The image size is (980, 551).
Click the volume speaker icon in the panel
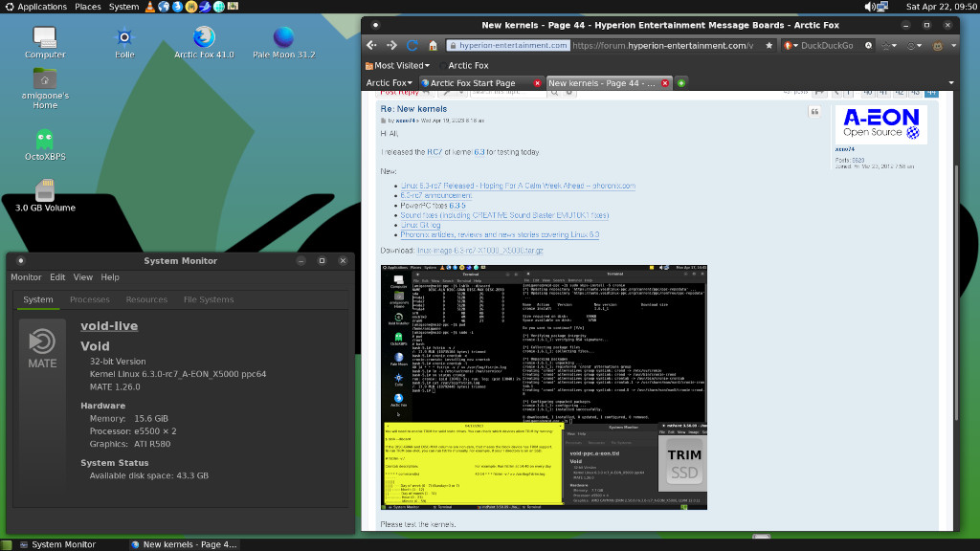pos(869,7)
